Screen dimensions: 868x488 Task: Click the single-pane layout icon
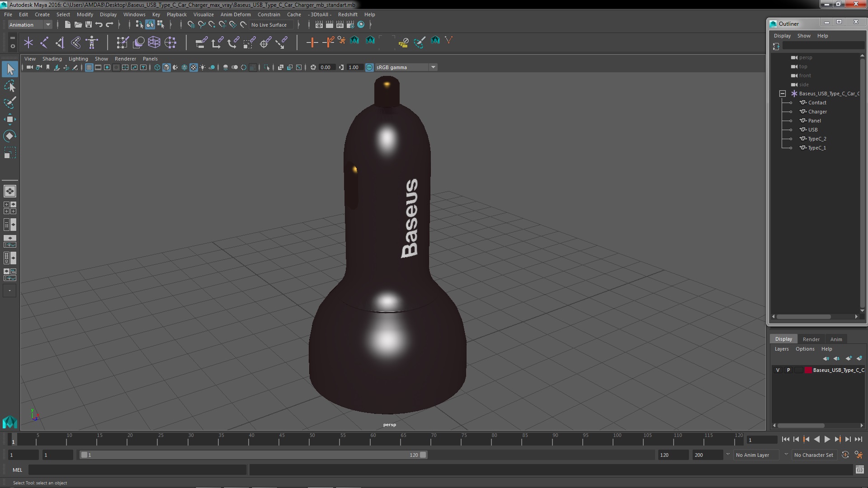tap(10, 191)
